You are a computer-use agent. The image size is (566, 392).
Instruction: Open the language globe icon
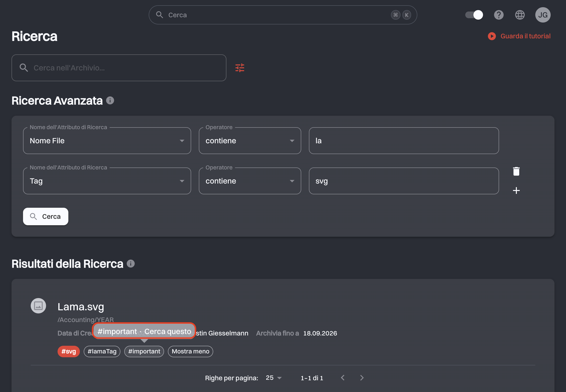tap(520, 15)
